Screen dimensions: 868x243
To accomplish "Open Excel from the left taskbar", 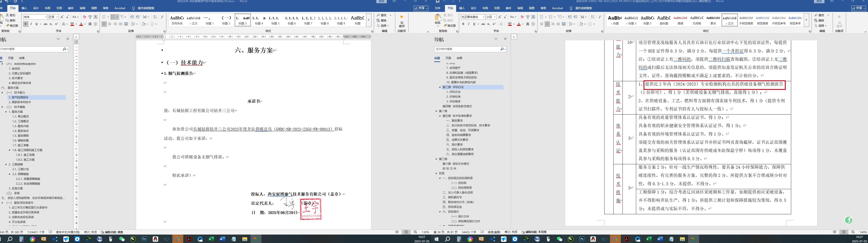I will pos(211,239).
